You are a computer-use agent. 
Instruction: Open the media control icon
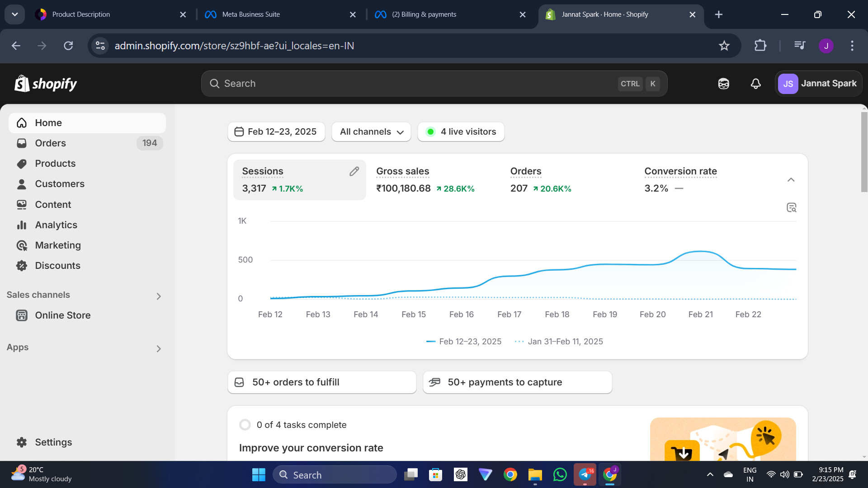(799, 46)
